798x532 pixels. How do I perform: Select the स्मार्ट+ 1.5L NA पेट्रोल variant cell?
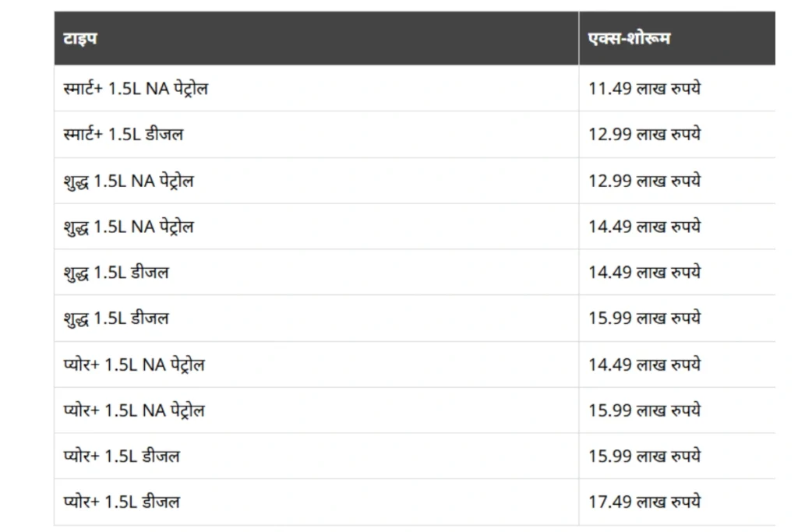coord(136,89)
